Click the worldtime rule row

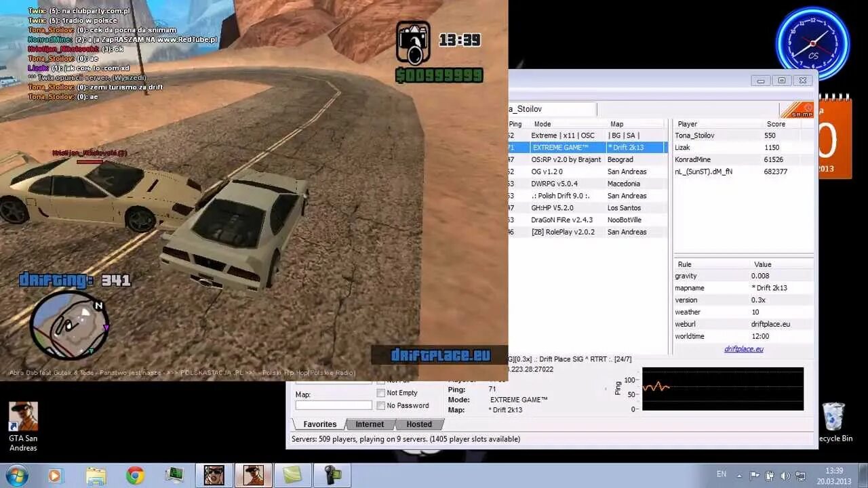743,336
